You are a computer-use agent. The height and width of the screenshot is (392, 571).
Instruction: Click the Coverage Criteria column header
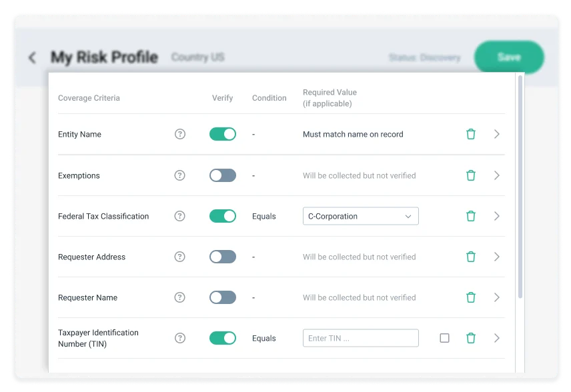tap(89, 98)
